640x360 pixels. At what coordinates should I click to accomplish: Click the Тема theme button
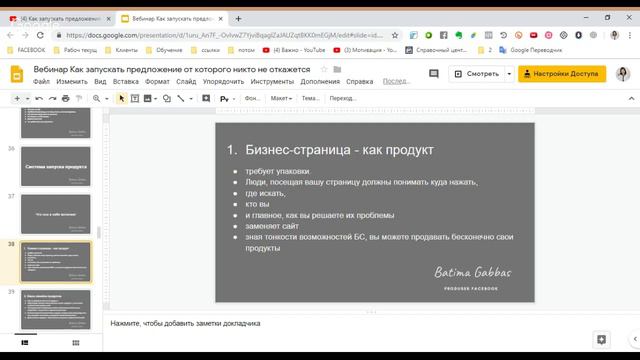tap(310, 98)
